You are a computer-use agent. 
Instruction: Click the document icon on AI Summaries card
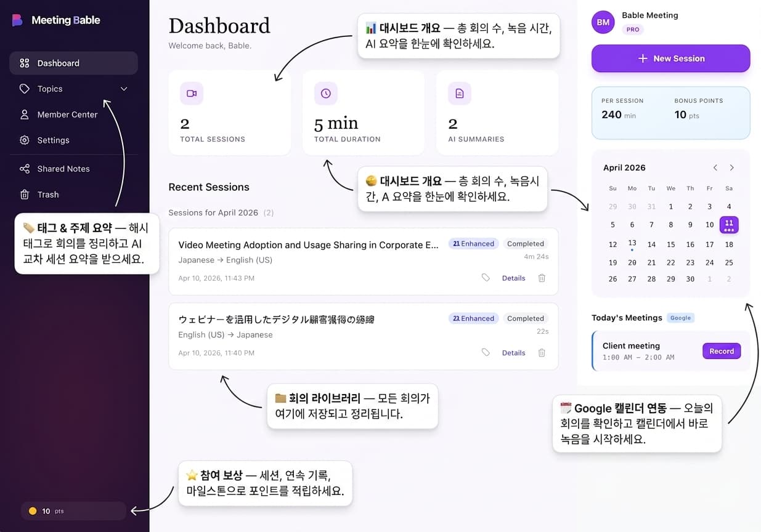point(459,93)
